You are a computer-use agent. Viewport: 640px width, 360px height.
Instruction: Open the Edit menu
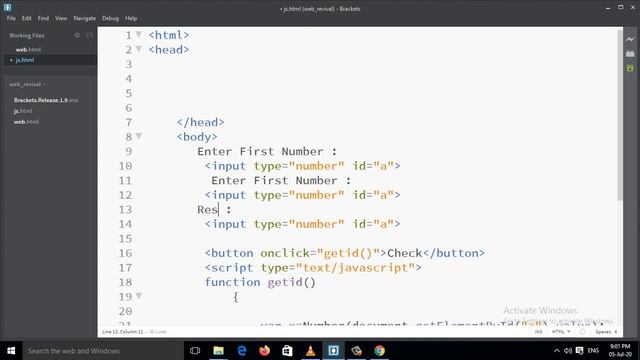[x=27, y=18]
